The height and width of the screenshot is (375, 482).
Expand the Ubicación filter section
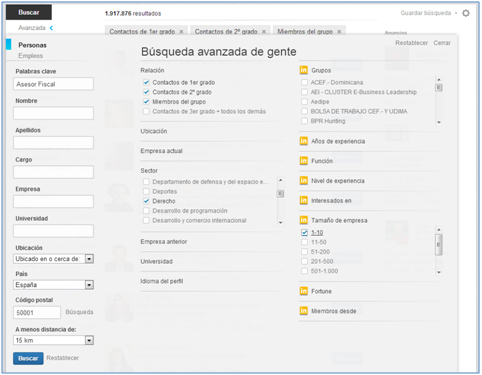(x=154, y=131)
